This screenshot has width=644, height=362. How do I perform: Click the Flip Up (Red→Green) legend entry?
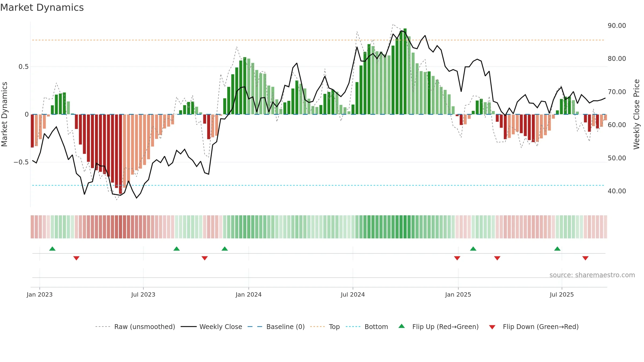[438, 327]
